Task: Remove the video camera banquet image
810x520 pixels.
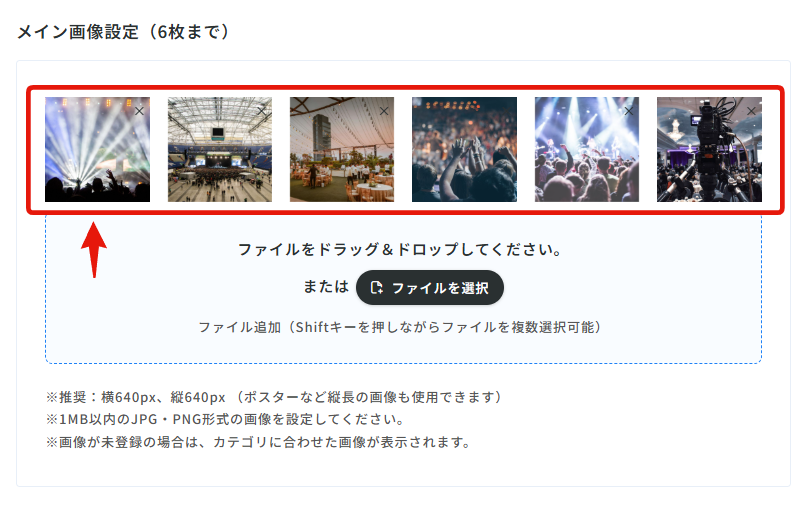Action: (751, 111)
